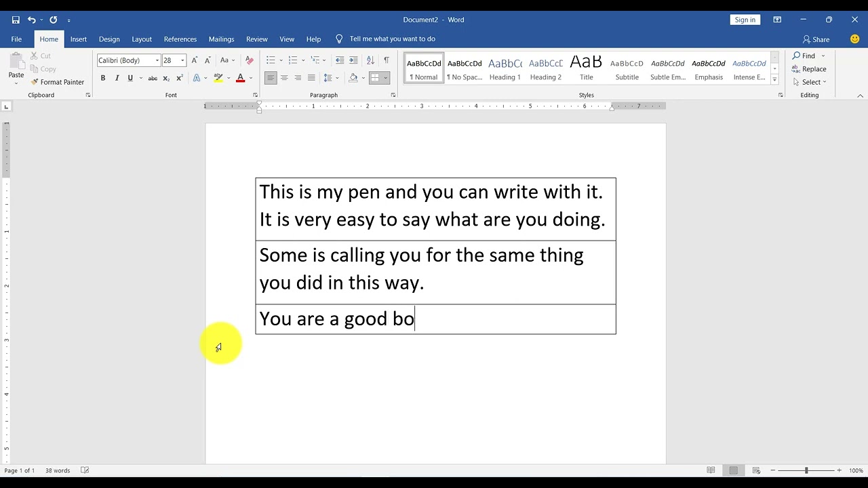Center align the text
Viewport: 868px width, 488px height.
(x=284, y=78)
